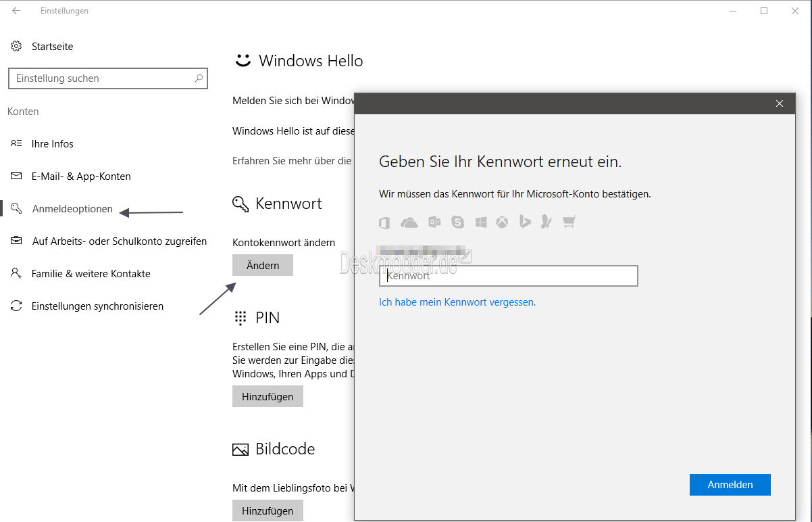This screenshot has width=812, height=522.
Task: Click the Anmelden button
Action: [x=730, y=485]
